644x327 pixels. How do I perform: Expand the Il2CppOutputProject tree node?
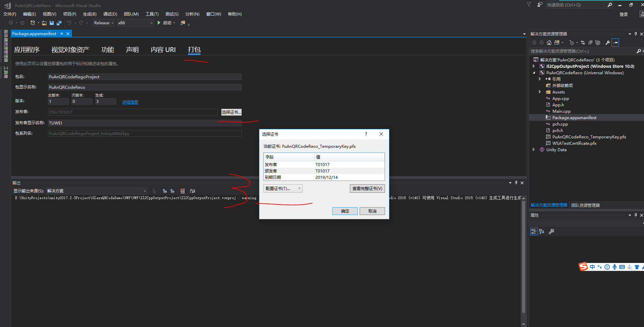534,66
